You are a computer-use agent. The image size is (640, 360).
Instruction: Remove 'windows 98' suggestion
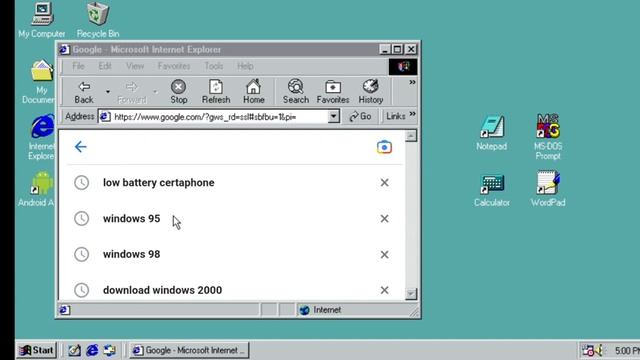pyautogui.click(x=384, y=254)
